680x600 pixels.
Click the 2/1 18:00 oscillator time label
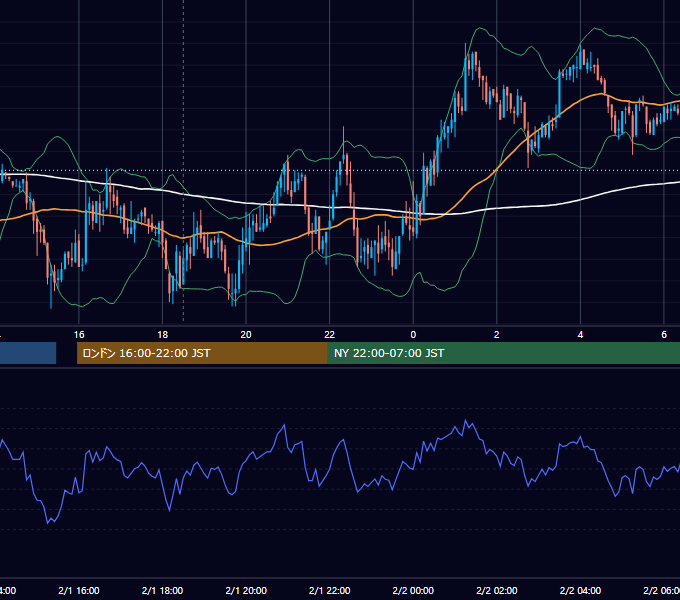[x=162, y=590]
